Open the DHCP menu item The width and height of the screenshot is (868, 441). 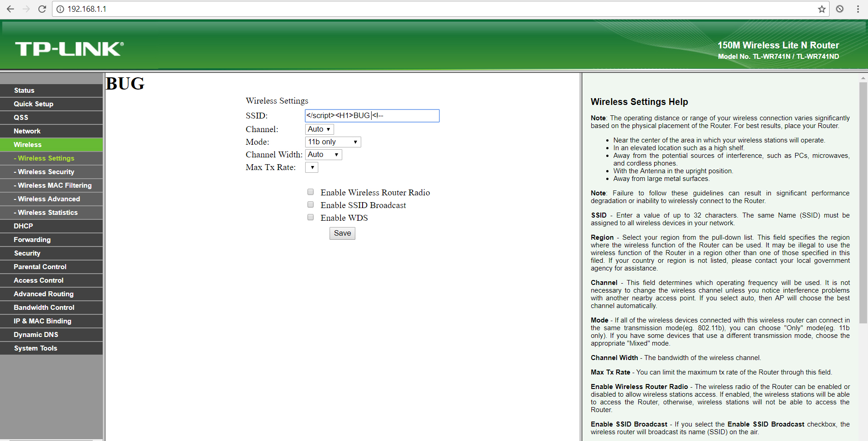tap(52, 226)
